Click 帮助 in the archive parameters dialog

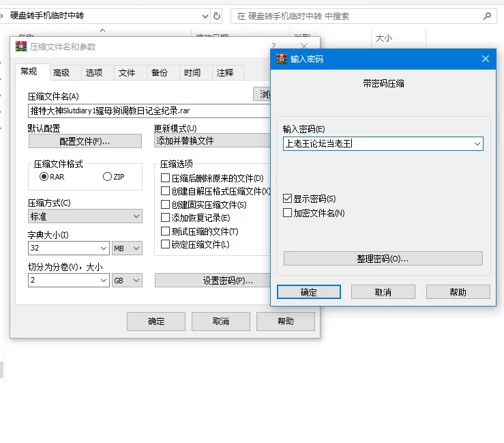click(286, 321)
